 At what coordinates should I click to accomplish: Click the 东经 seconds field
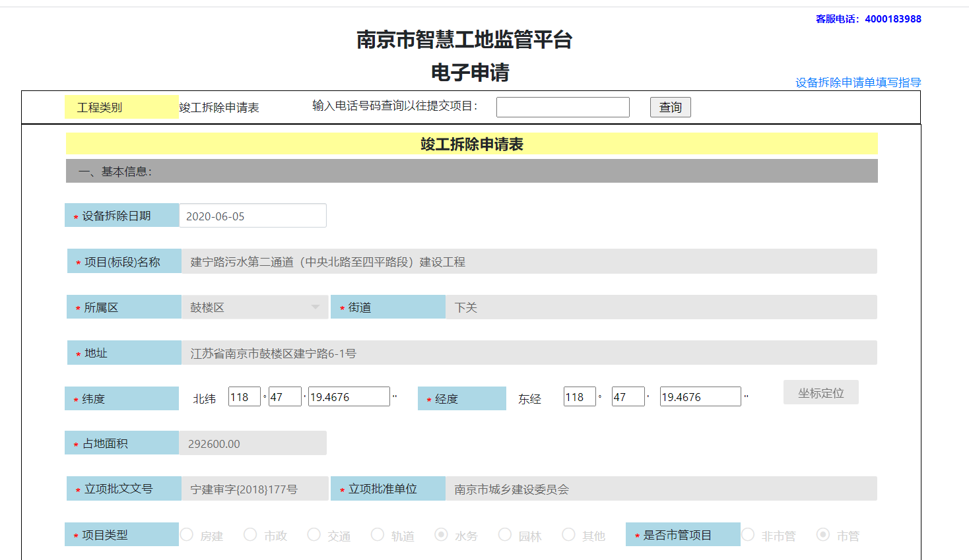[x=700, y=396]
